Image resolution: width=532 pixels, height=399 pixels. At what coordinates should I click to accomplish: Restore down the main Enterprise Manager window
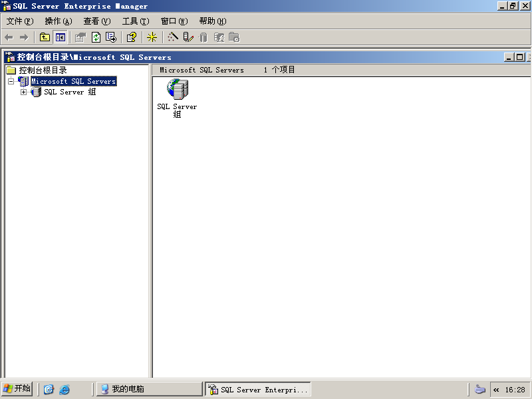513,6
